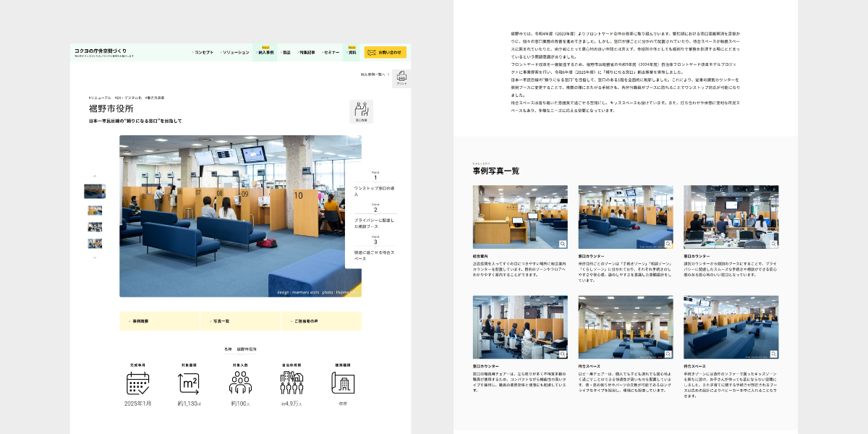Jump to ご担当者の声 section anchor
This screenshot has height=434, width=868.
[321, 320]
